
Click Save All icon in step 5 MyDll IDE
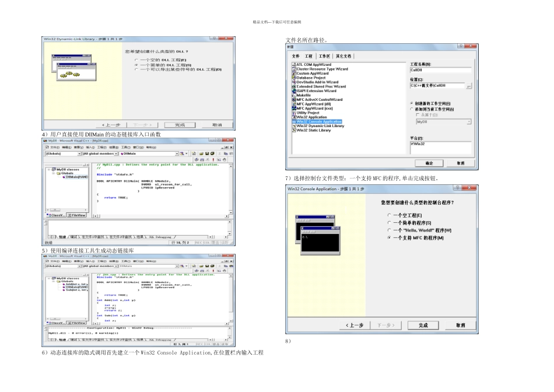pos(212,266)
